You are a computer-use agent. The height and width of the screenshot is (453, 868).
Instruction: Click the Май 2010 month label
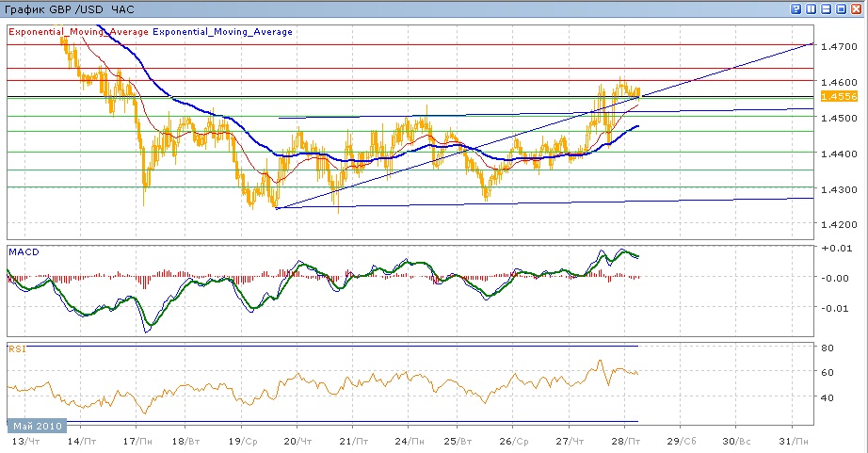click(36, 425)
